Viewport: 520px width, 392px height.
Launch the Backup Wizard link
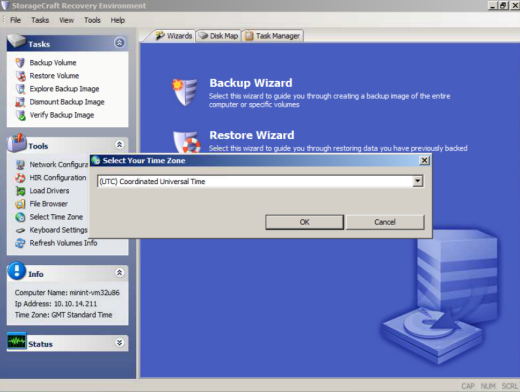pos(251,83)
